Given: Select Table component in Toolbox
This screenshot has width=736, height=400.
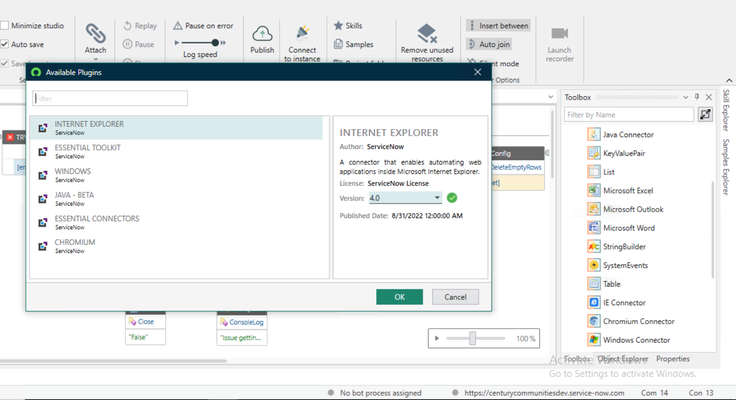Looking at the screenshot, I should pyautogui.click(x=604, y=284).
